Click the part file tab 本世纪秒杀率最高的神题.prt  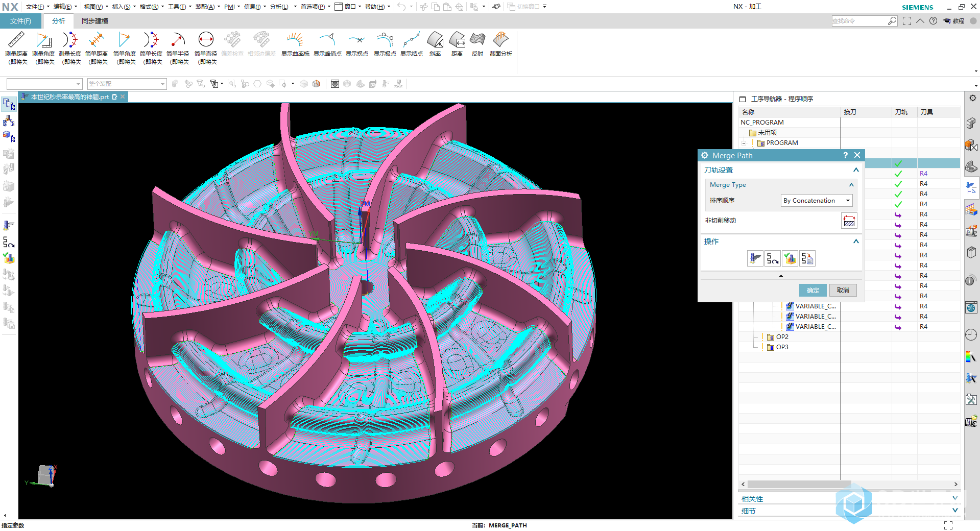tap(70, 96)
